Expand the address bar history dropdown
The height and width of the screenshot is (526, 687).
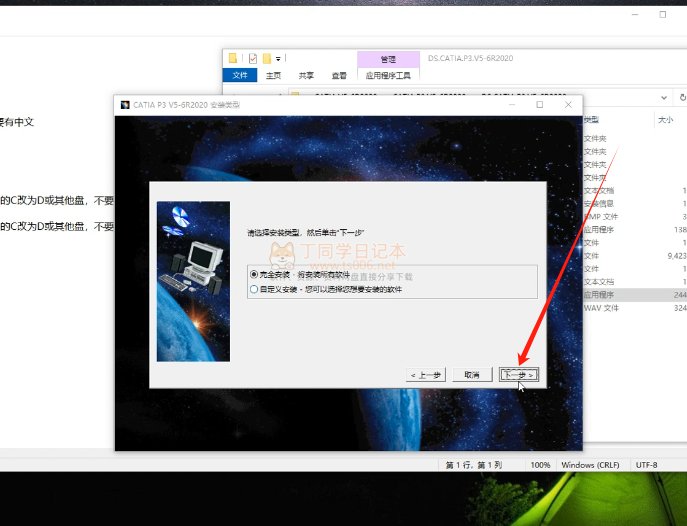664,97
